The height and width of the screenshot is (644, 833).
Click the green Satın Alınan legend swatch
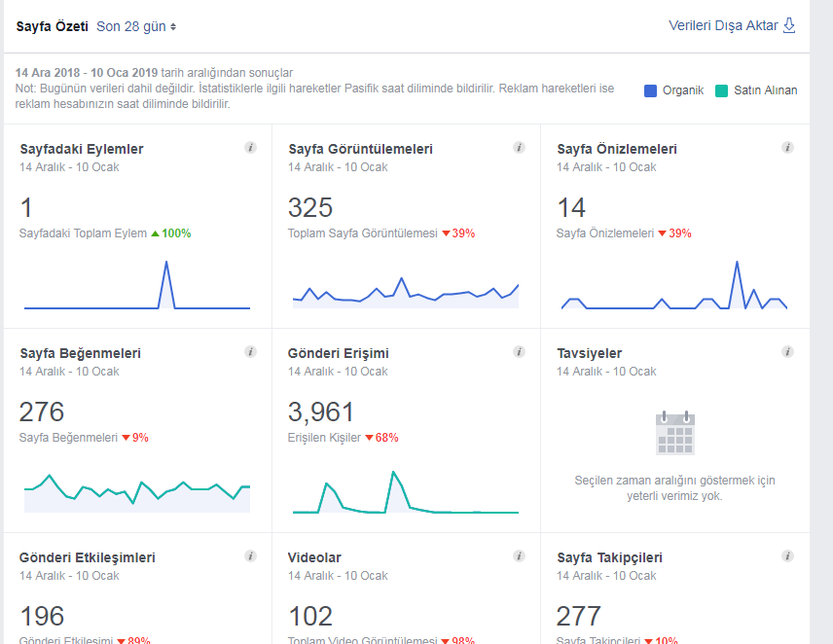click(721, 90)
